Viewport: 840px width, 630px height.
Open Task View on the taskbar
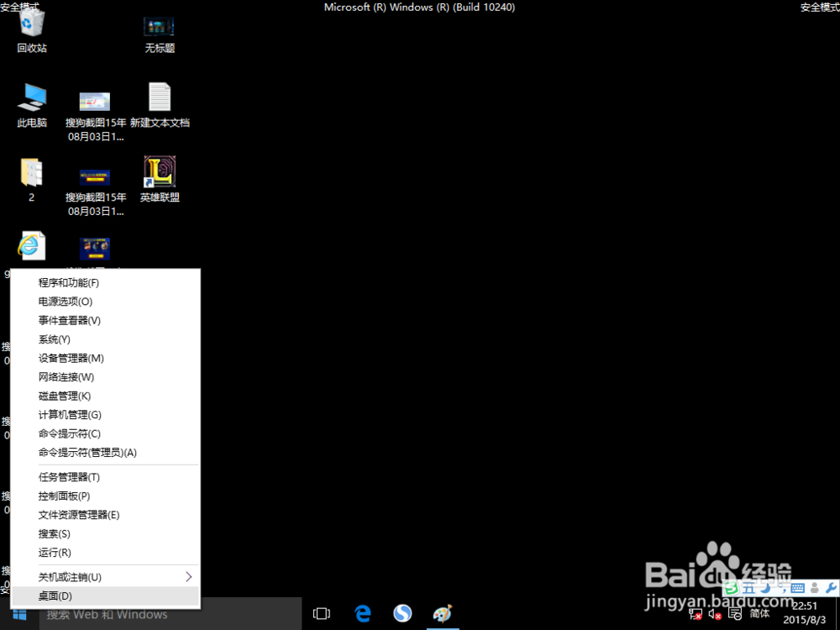322,614
